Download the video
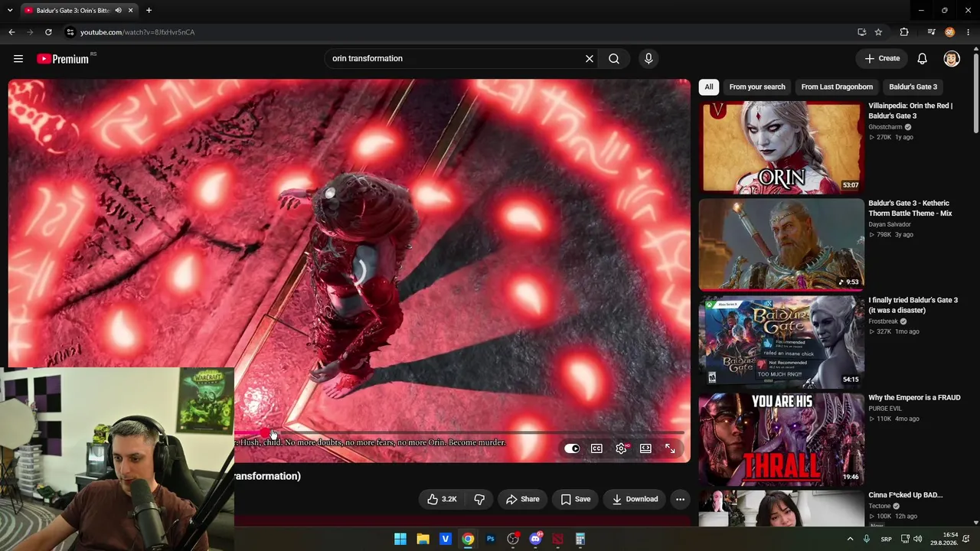 pos(635,499)
